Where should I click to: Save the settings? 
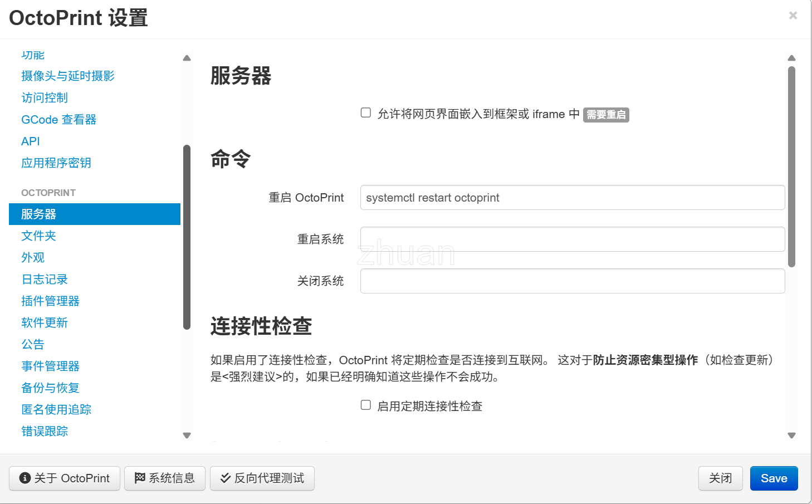(774, 478)
